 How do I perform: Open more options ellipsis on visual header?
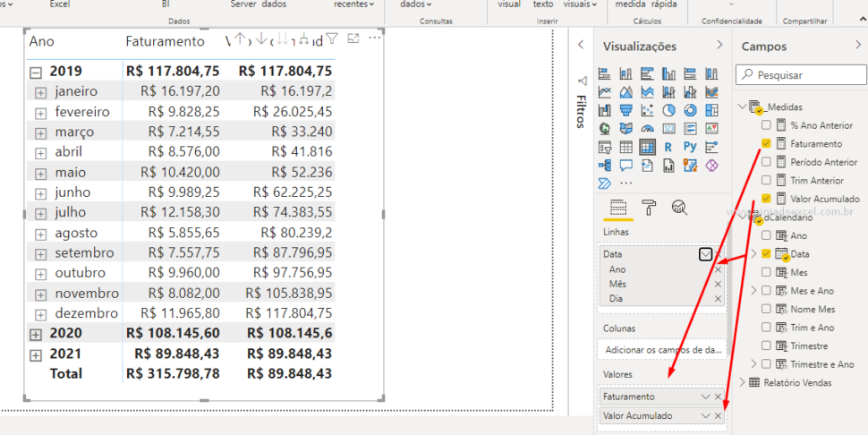pyautogui.click(x=375, y=38)
